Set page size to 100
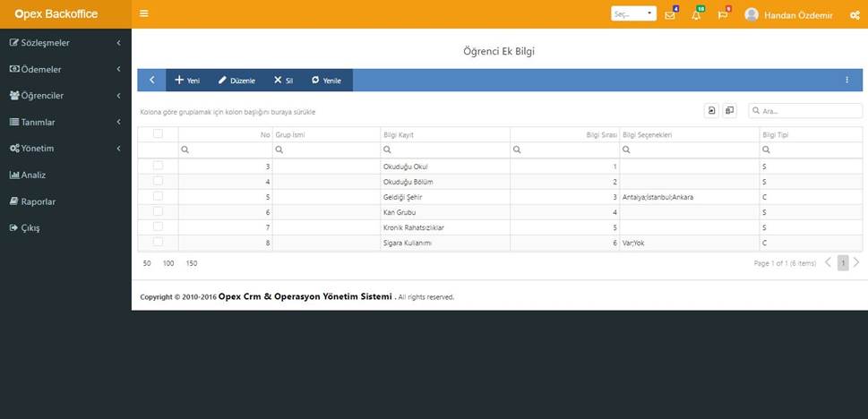The width and height of the screenshot is (868, 419). click(x=168, y=263)
